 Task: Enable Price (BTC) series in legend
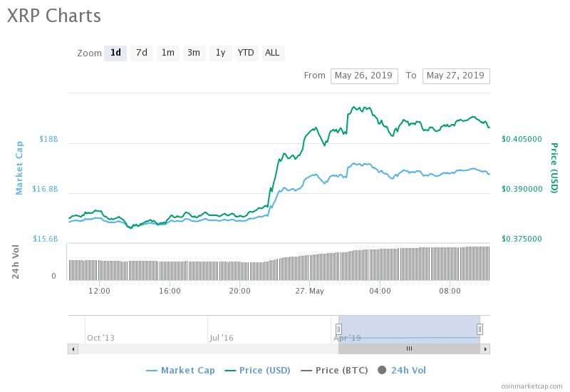click(x=334, y=371)
